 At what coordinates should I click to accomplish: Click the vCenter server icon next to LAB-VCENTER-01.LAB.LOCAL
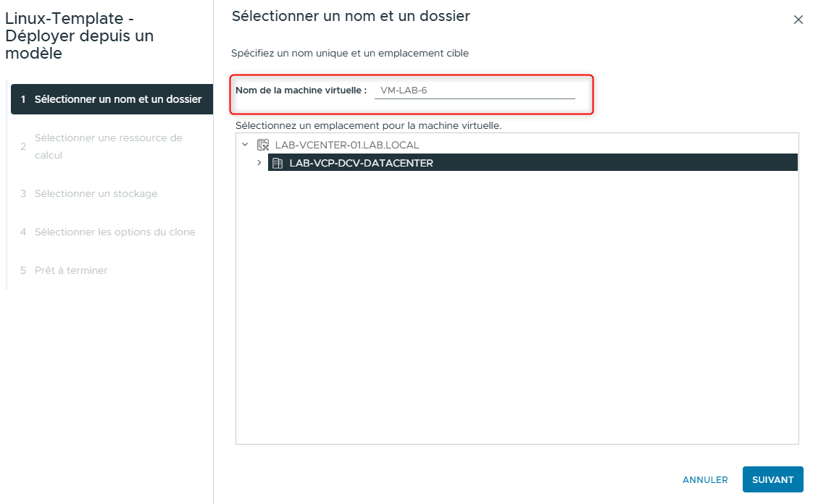pyautogui.click(x=263, y=144)
